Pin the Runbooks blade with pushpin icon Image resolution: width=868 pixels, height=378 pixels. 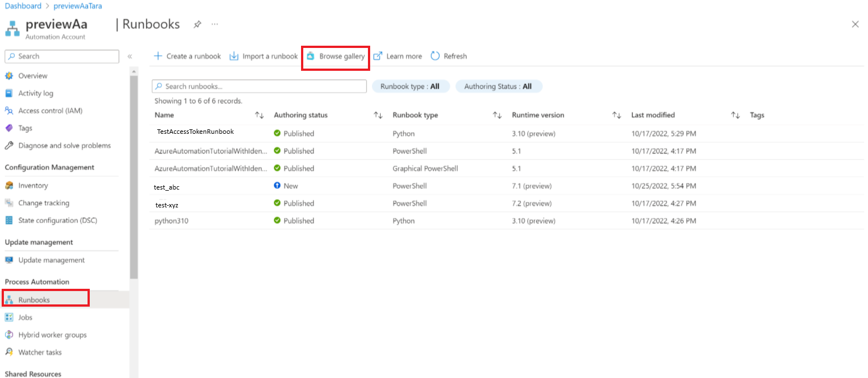pyautogui.click(x=197, y=25)
